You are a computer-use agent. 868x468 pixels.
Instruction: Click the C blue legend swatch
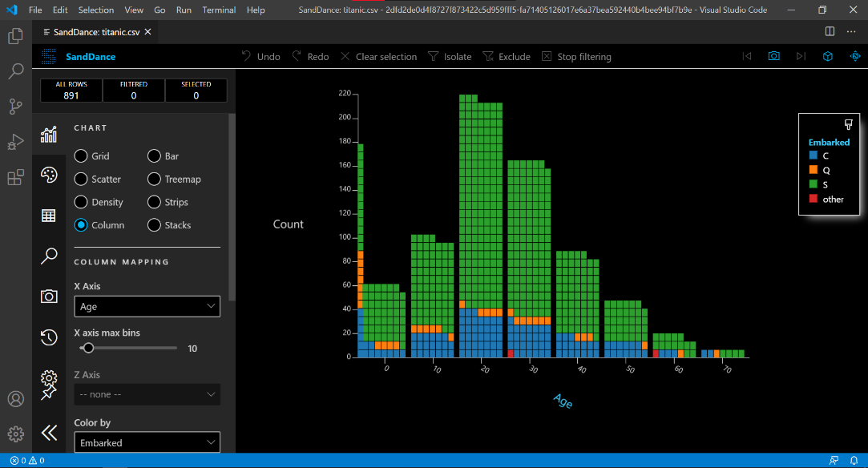813,155
